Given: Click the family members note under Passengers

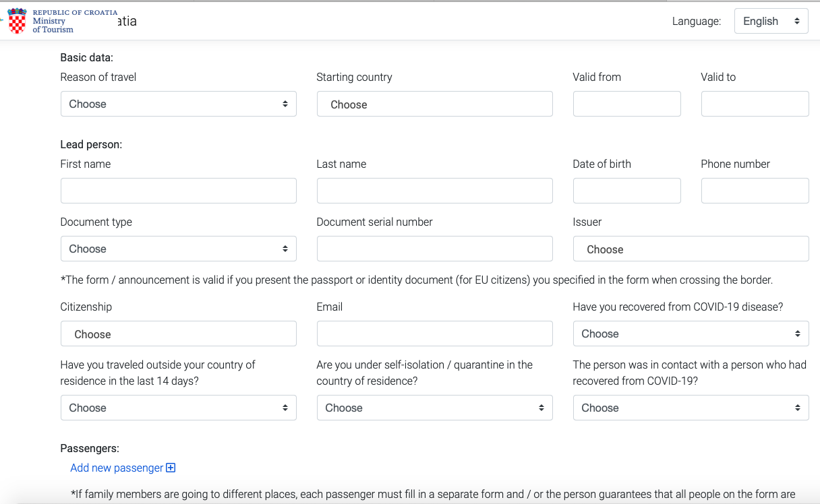Looking at the screenshot, I should (433, 495).
